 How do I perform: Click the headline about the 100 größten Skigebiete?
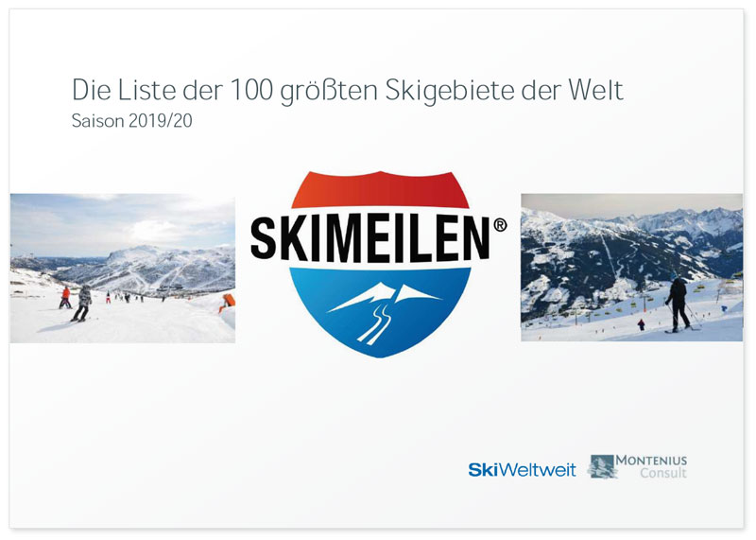(348, 90)
